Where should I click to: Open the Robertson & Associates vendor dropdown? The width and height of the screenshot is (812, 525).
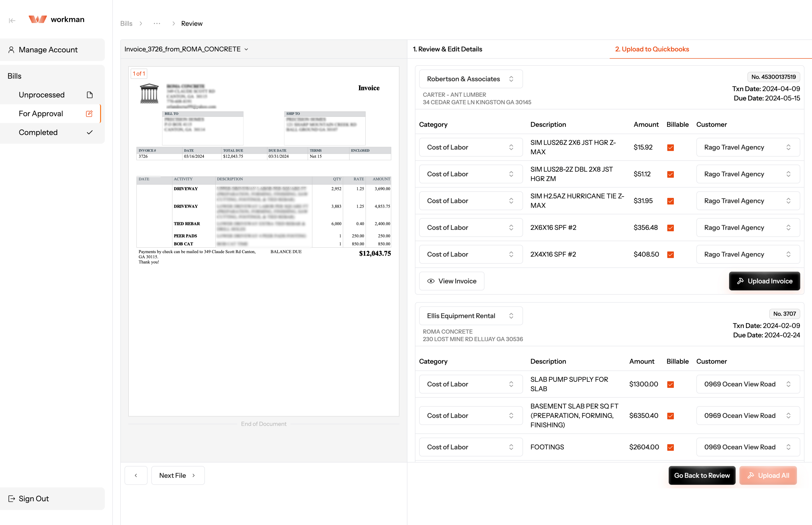pyautogui.click(x=471, y=79)
